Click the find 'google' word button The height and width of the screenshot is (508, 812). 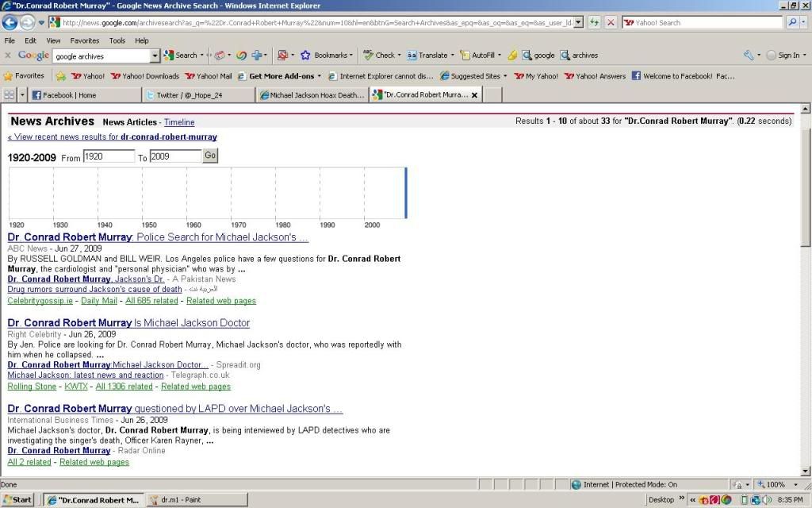538,55
